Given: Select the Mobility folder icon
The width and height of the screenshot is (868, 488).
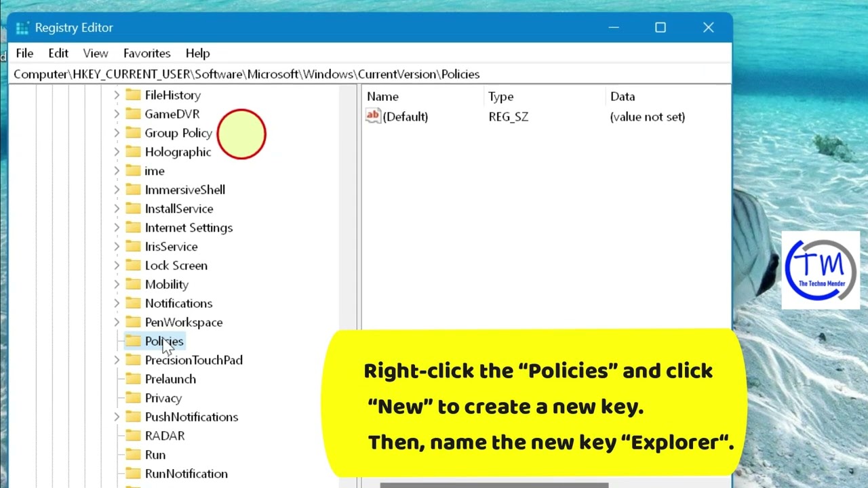Looking at the screenshot, I should [133, 284].
